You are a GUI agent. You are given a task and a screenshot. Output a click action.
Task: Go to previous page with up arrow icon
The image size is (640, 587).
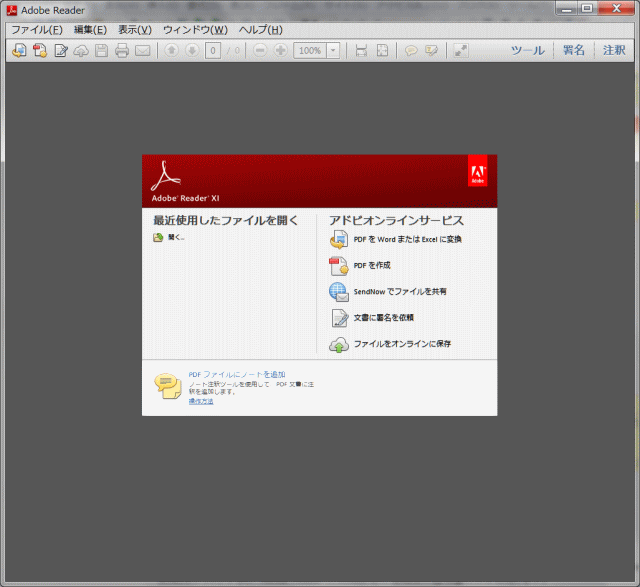(171, 50)
